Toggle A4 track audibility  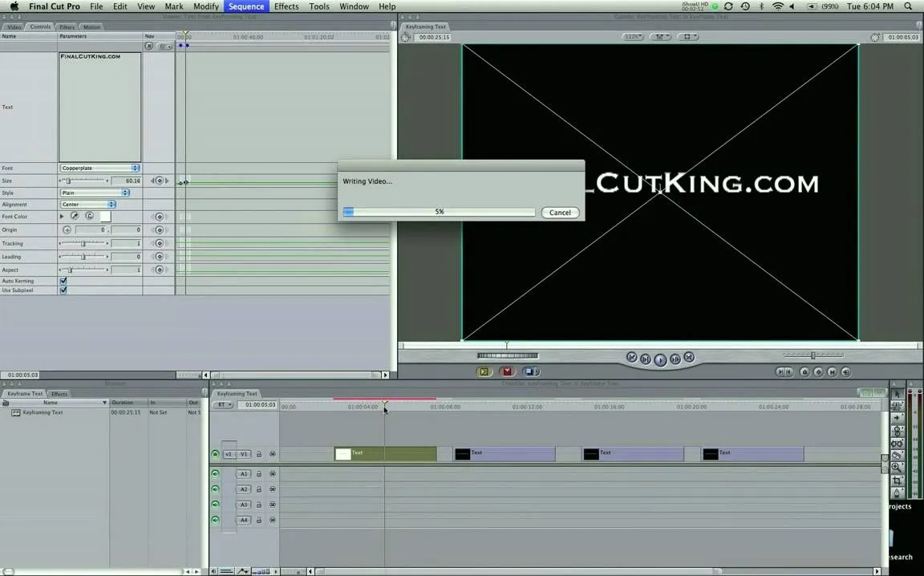(x=215, y=520)
